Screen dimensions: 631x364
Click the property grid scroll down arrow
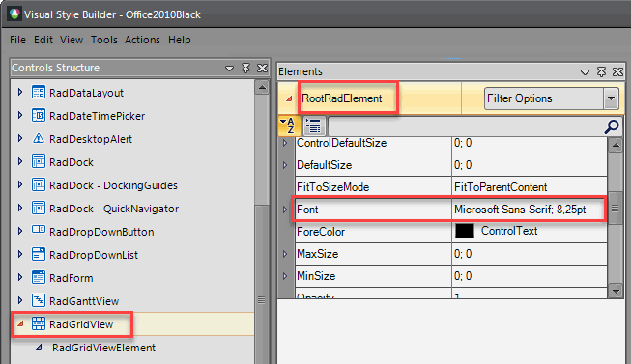616,291
